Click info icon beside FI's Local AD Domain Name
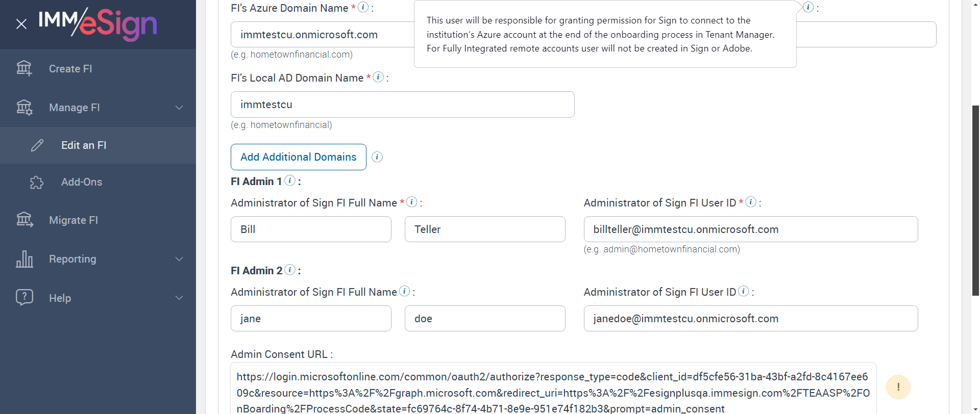 coord(378,77)
